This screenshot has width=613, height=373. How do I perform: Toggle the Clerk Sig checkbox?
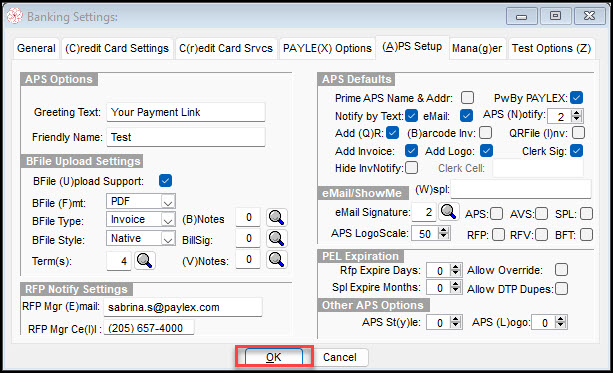[x=577, y=151]
